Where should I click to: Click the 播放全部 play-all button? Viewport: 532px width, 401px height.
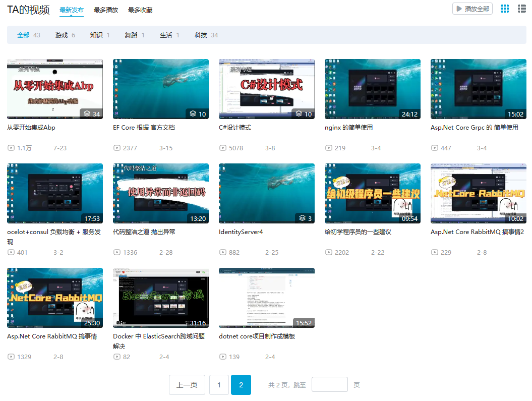[472, 9]
